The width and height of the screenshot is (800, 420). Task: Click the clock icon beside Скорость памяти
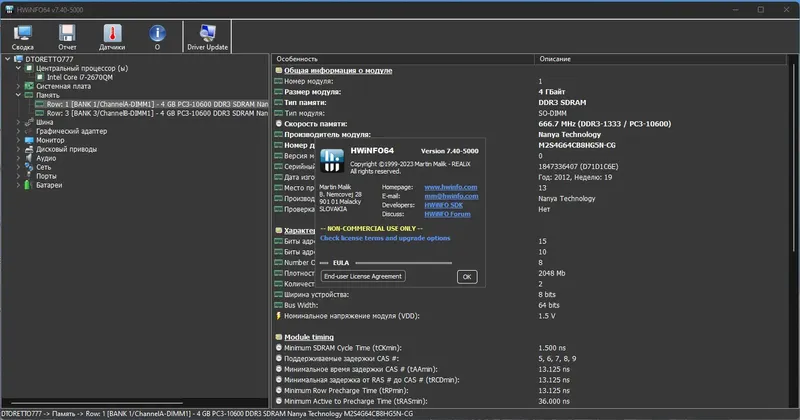click(279, 123)
